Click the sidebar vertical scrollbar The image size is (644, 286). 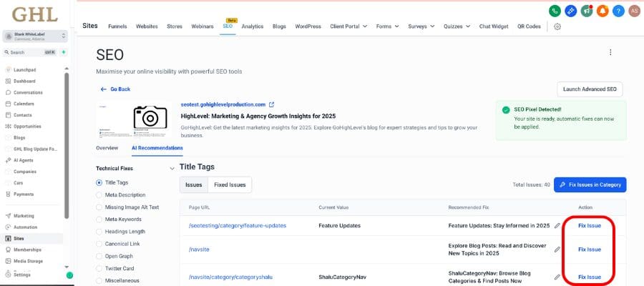click(x=67, y=146)
